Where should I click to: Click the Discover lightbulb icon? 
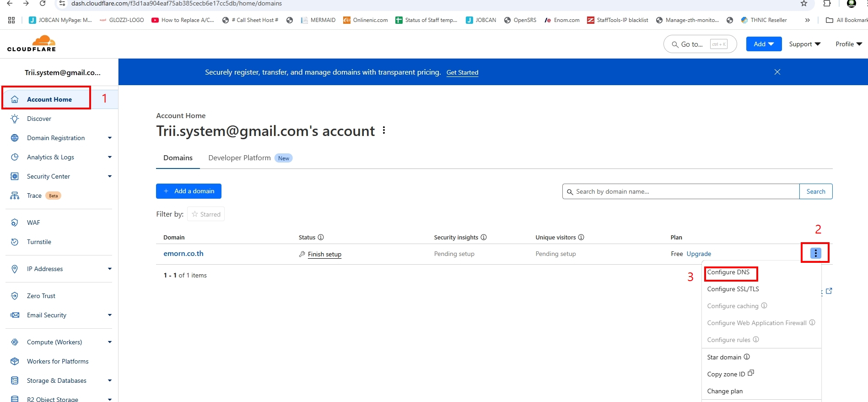tap(15, 119)
